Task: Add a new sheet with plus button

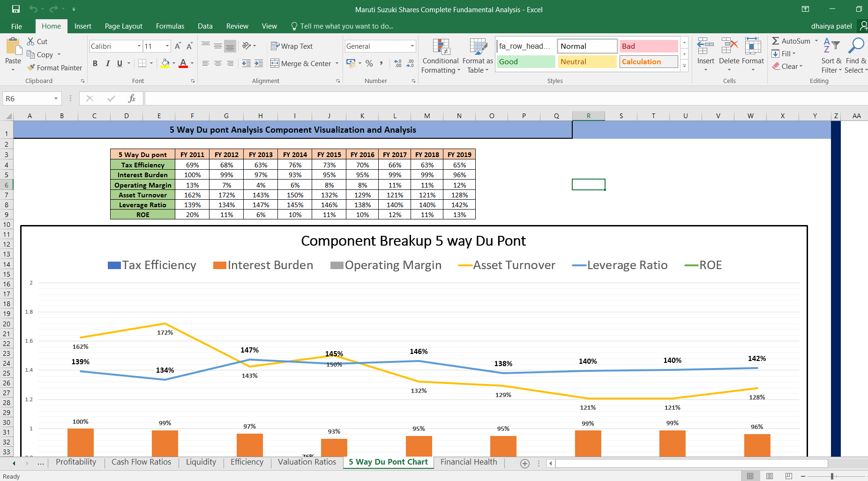Action: [525, 463]
